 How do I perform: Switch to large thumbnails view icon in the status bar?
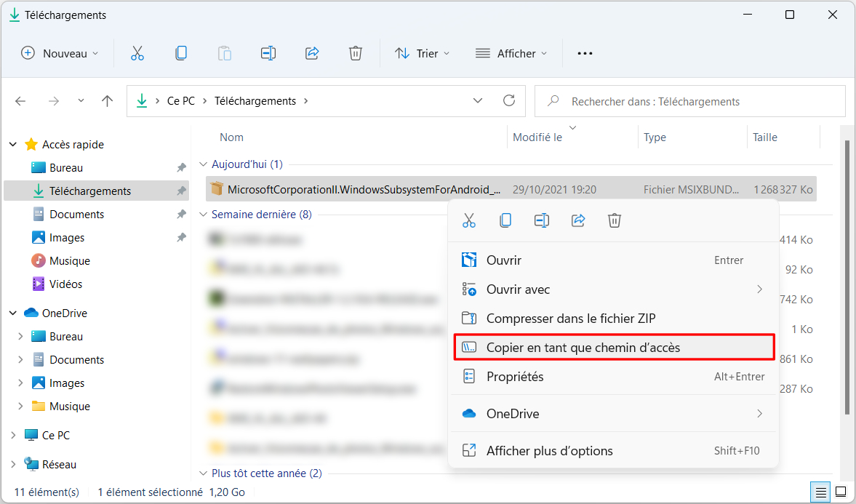click(x=841, y=492)
